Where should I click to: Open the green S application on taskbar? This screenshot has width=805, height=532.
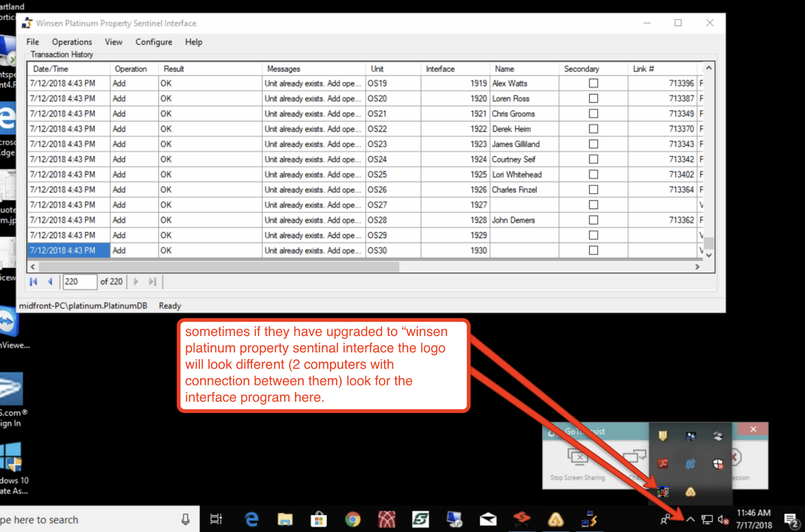coord(420,519)
